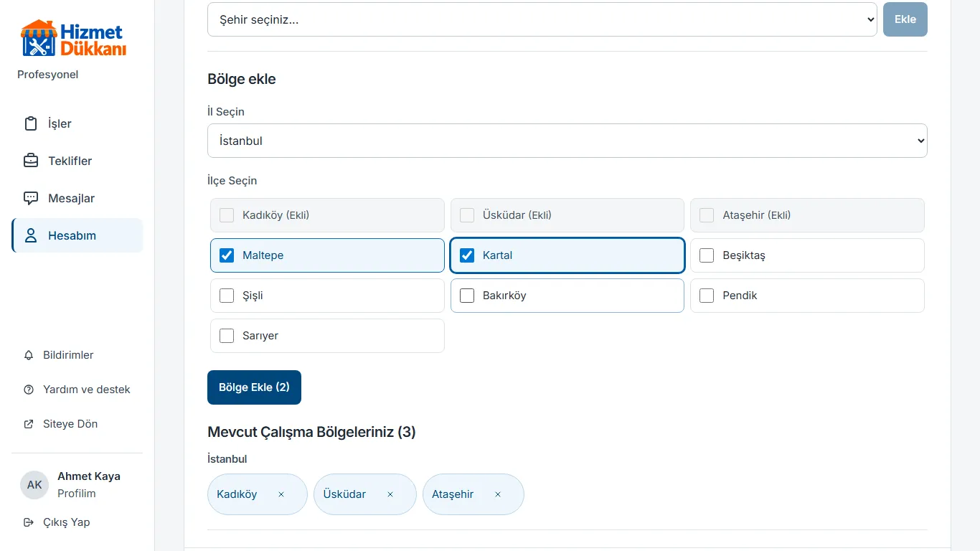
Task: Click the Çıkış Yap logout icon
Action: [29, 522]
